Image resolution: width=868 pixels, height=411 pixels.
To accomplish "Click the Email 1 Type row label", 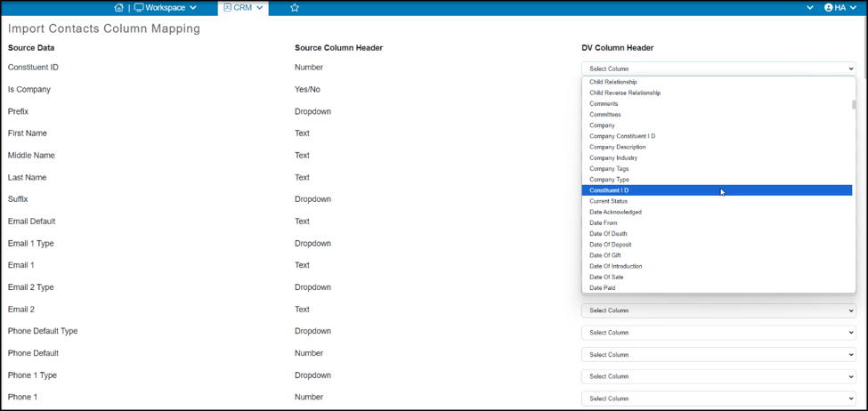I will click(x=30, y=244).
